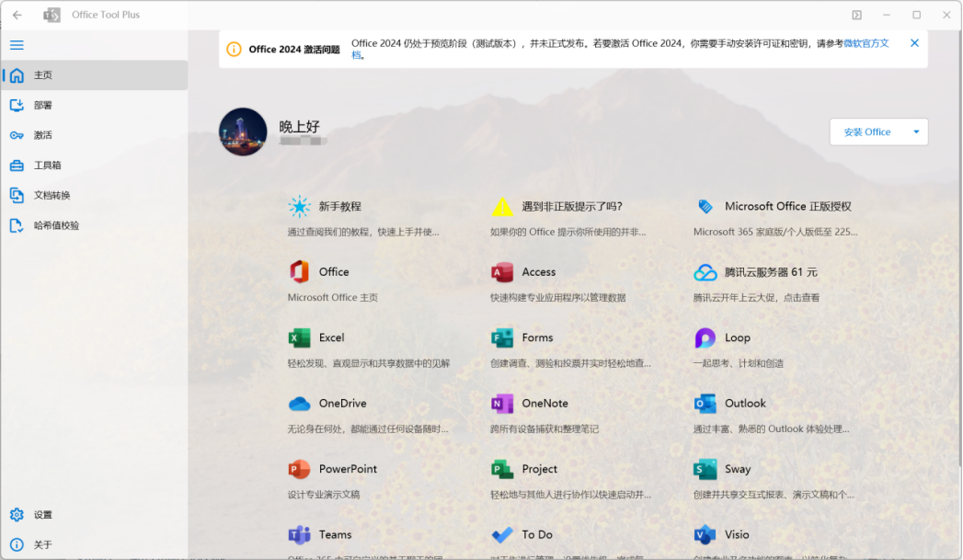
Task: Click the Microsoft Office 正版授权 tag icon
Action: coord(705,207)
